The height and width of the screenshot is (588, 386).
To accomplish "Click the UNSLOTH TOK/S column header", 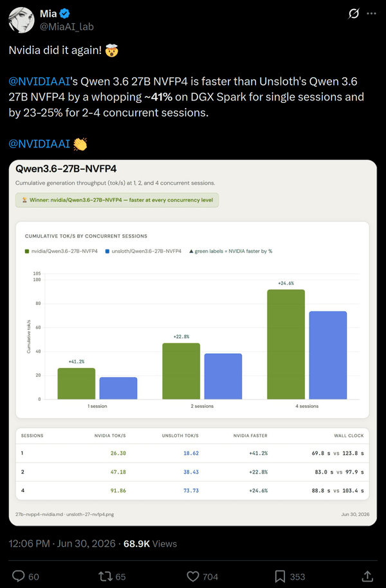I will point(180,436).
